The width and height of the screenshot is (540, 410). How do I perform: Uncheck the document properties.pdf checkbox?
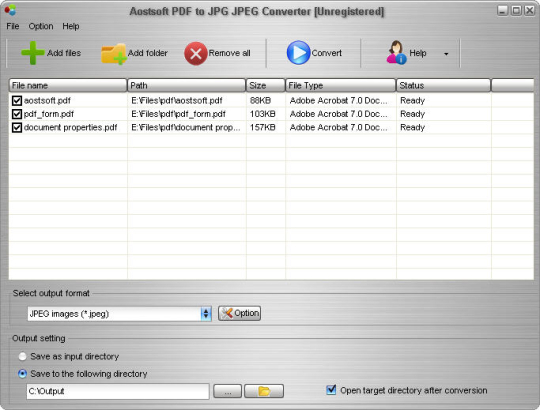coord(17,127)
